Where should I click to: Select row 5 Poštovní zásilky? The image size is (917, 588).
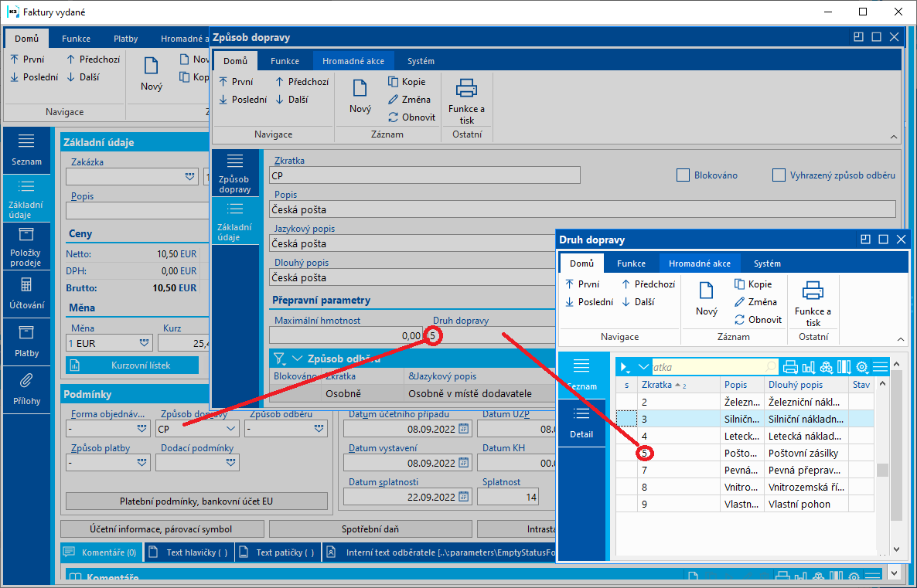click(745, 453)
